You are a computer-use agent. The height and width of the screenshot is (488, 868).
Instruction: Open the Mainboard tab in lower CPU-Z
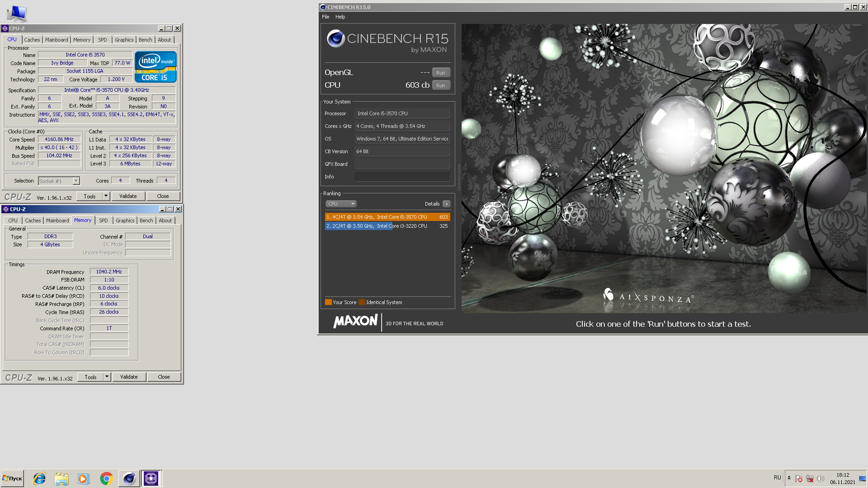tap(57, 221)
